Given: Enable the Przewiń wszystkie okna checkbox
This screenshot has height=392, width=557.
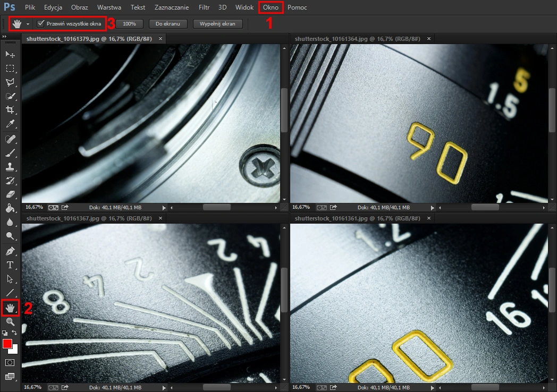Looking at the screenshot, I should tap(41, 23).
